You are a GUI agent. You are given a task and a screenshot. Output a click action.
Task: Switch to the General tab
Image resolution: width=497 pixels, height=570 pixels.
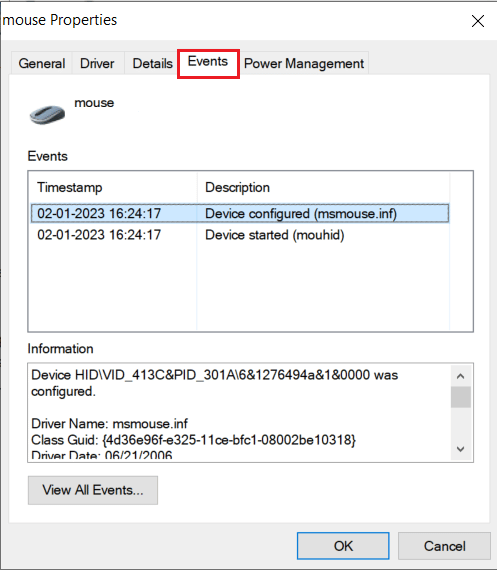(42, 64)
